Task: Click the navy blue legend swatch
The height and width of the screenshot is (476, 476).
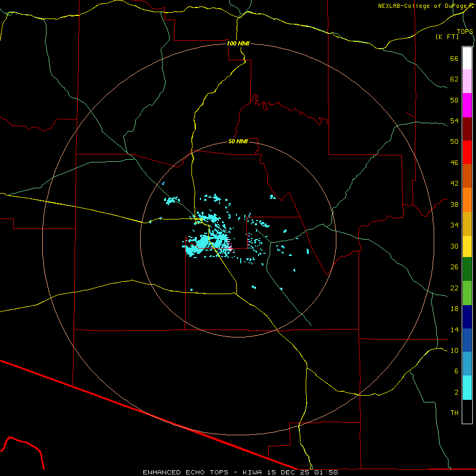Action: pos(467,317)
